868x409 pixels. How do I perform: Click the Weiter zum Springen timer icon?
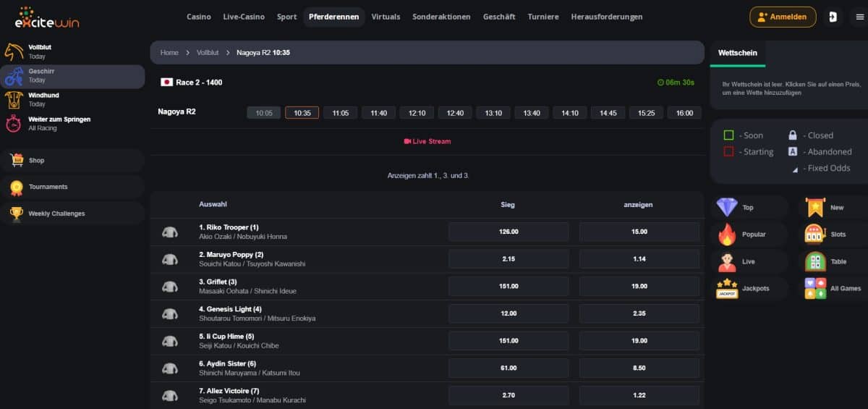(x=14, y=124)
